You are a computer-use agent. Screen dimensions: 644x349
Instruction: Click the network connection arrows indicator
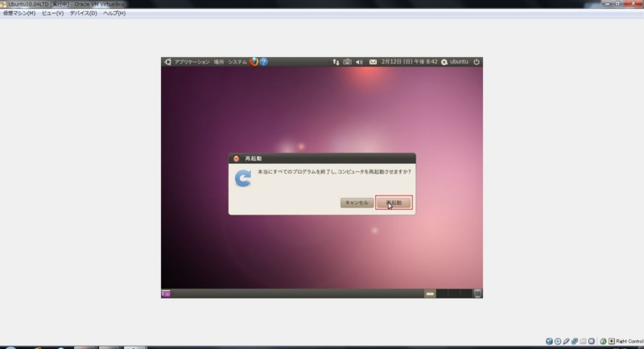(x=336, y=62)
